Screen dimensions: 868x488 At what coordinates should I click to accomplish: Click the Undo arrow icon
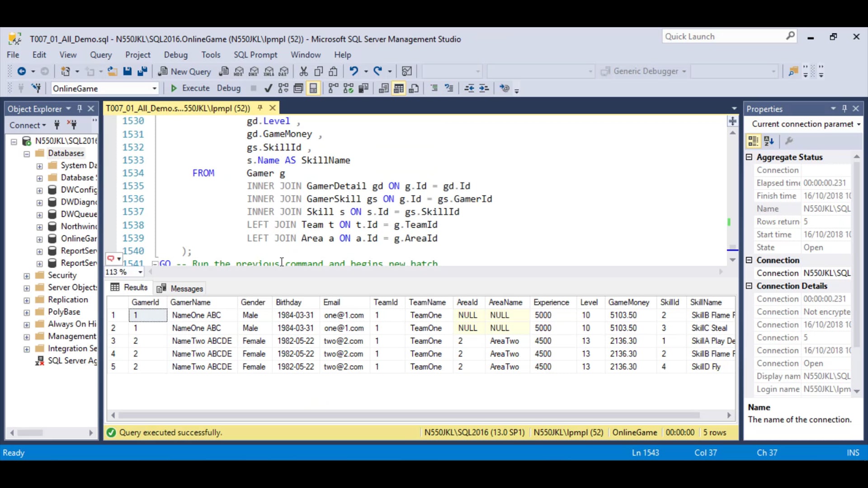[354, 71]
